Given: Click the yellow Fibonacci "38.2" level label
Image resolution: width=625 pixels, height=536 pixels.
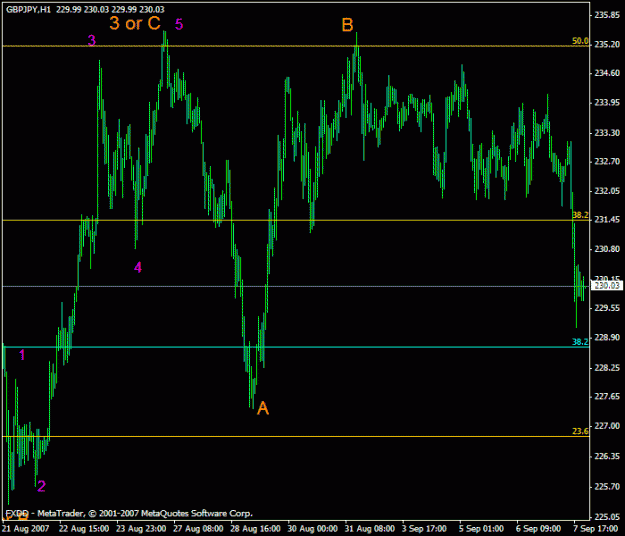Looking at the screenshot, I should (x=580, y=215).
